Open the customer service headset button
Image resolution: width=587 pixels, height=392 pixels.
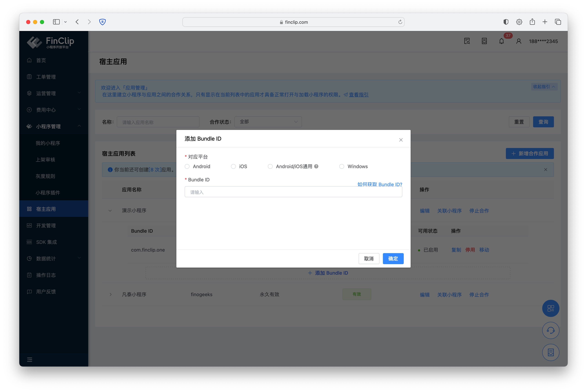(x=550, y=331)
